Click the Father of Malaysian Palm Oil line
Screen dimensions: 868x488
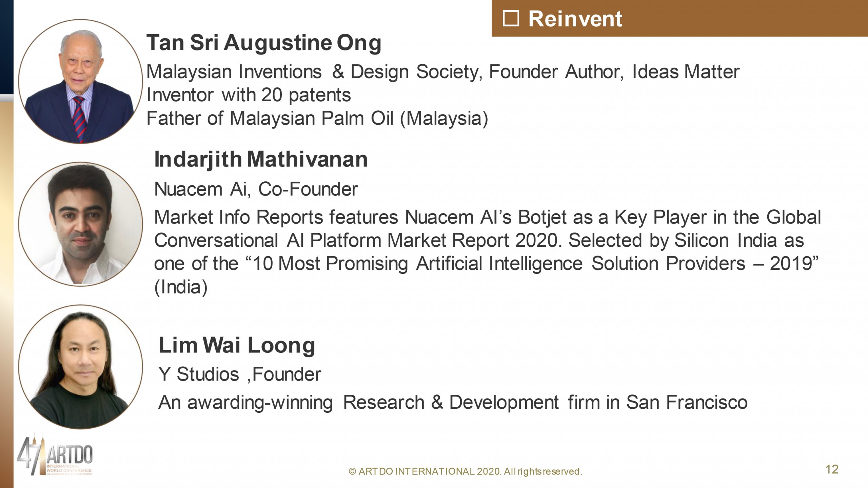click(317, 119)
